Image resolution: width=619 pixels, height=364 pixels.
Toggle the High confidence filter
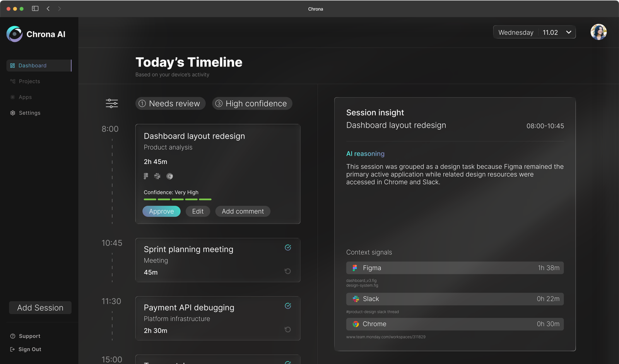point(252,104)
